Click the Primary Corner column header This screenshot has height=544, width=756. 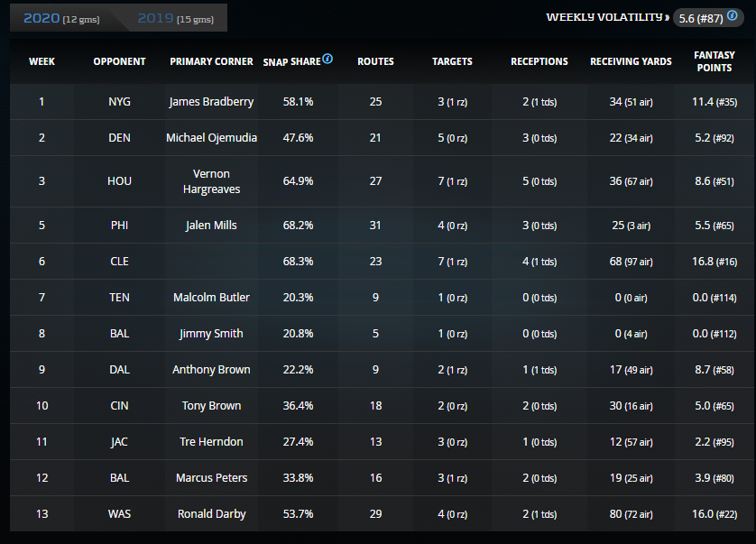[x=211, y=61]
